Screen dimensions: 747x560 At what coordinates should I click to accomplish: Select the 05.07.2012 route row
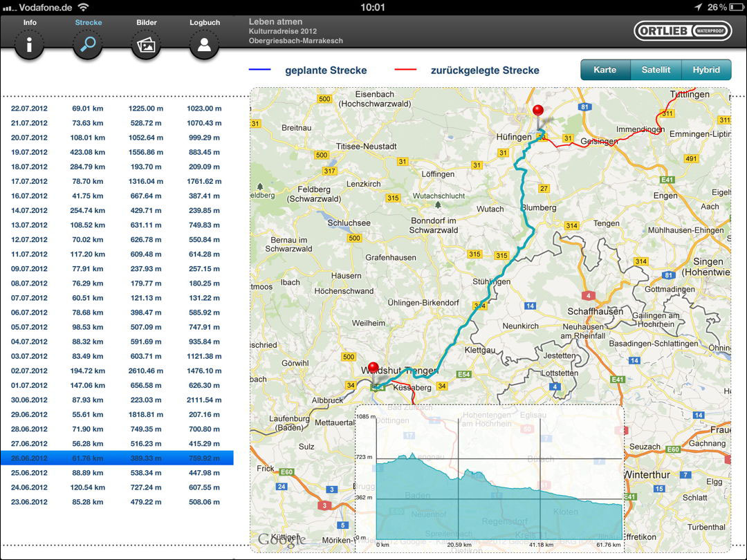point(117,326)
